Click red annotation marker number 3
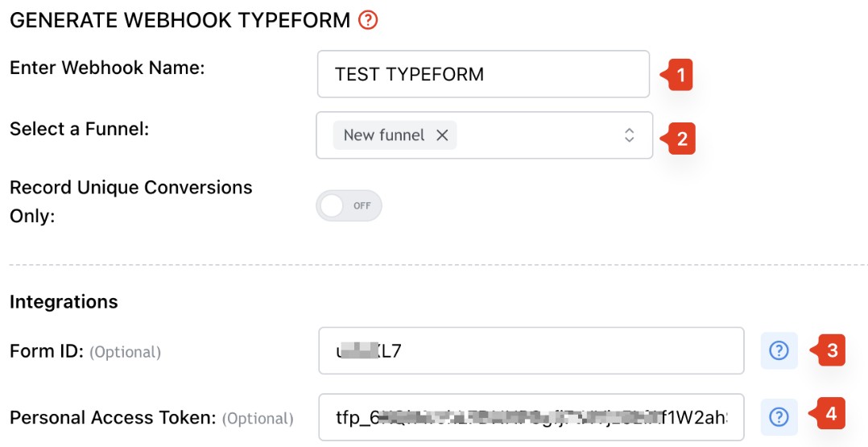Image resolution: width=868 pixels, height=447 pixels. click(828, 350)
